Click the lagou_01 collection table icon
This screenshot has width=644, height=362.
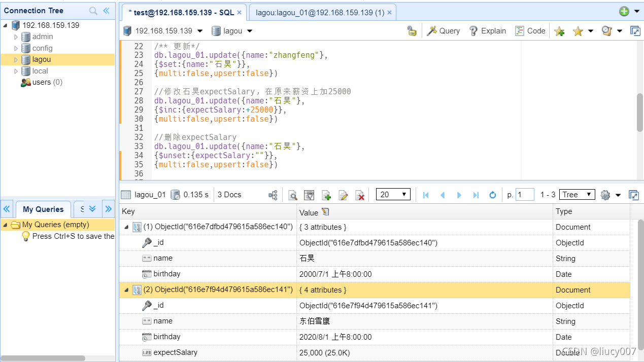[x=126, y=195]
